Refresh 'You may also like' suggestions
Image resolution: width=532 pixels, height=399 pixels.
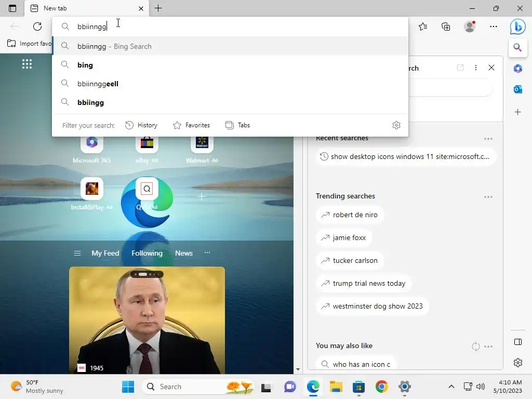point(476,347)
